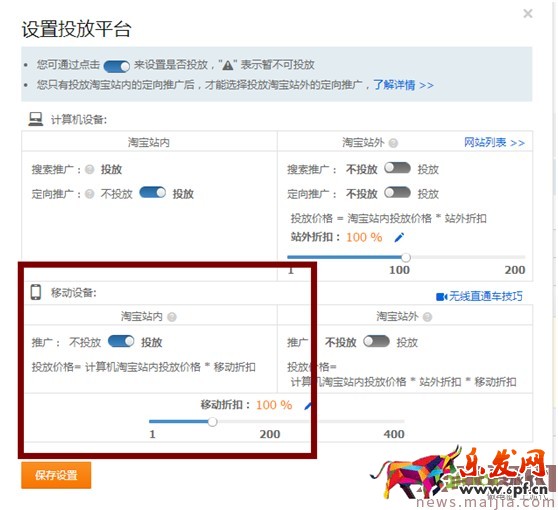Open the 网站列表 >> link
Image resolution: width=558 pixels, height=510 pixels.
click(x=494, y=143)
